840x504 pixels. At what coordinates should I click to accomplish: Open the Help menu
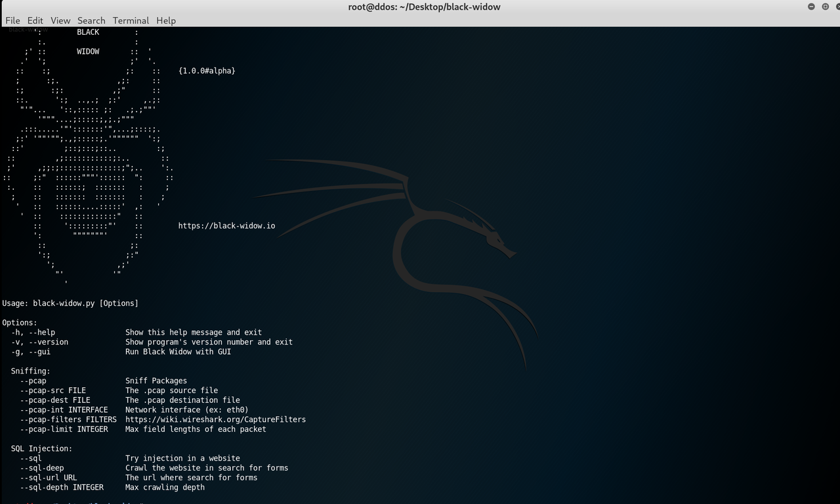[x=166, y=20]
